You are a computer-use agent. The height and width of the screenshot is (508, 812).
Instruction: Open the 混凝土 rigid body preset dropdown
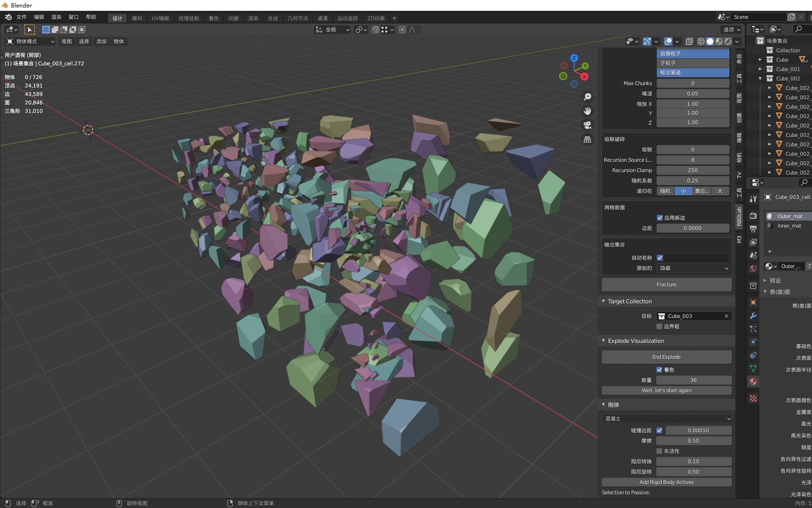click(666, 418)
